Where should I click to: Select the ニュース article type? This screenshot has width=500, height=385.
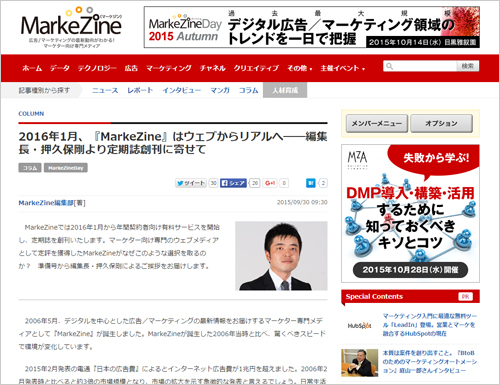105,90
